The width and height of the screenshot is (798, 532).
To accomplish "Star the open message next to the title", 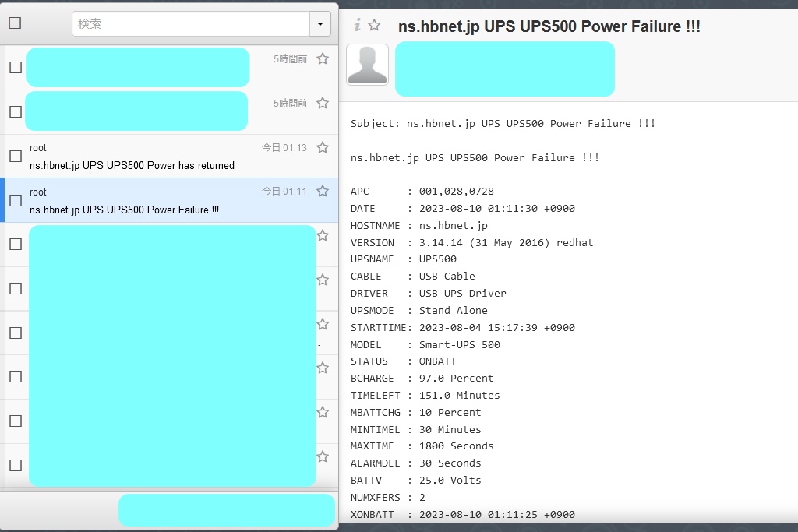I will [374, 24].
